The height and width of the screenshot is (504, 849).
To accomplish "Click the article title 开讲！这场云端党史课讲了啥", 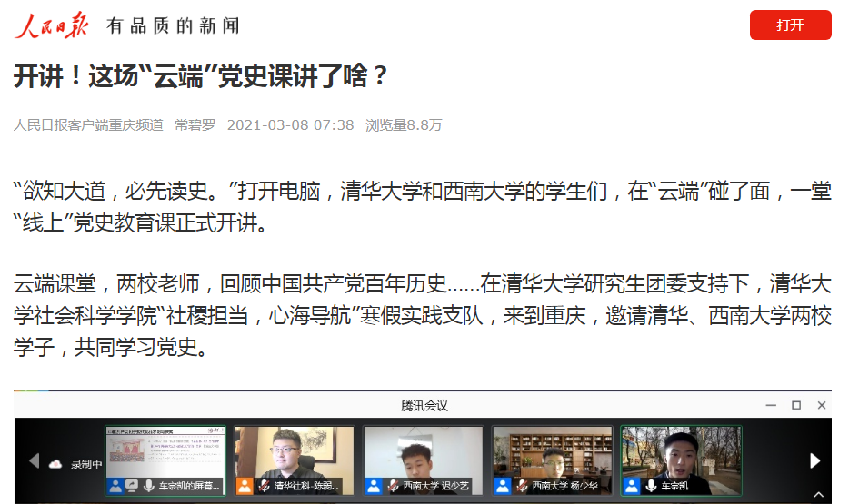I will point(200,75).
